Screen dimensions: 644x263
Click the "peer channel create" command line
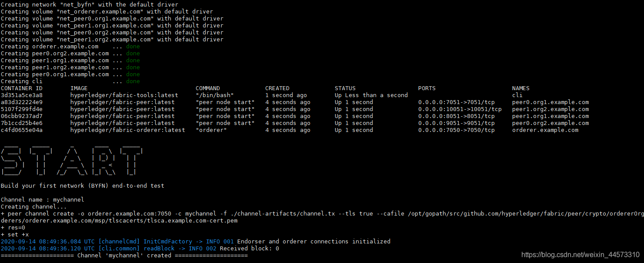tap(322, 217)
